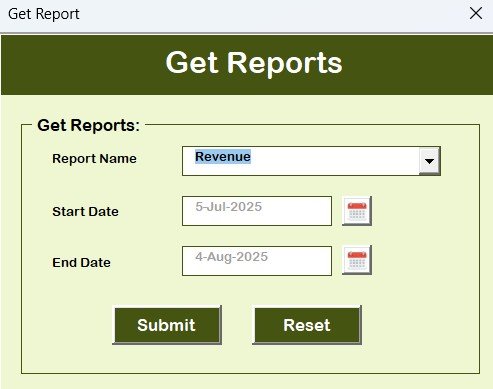This screenshot has width=493, height=389.
Task: Click the End Date label
Action: (x=81, y=263)
